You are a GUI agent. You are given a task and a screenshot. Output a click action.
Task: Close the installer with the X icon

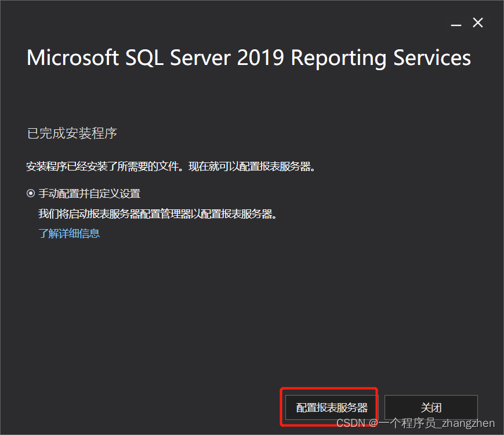(x=478, y=23)
